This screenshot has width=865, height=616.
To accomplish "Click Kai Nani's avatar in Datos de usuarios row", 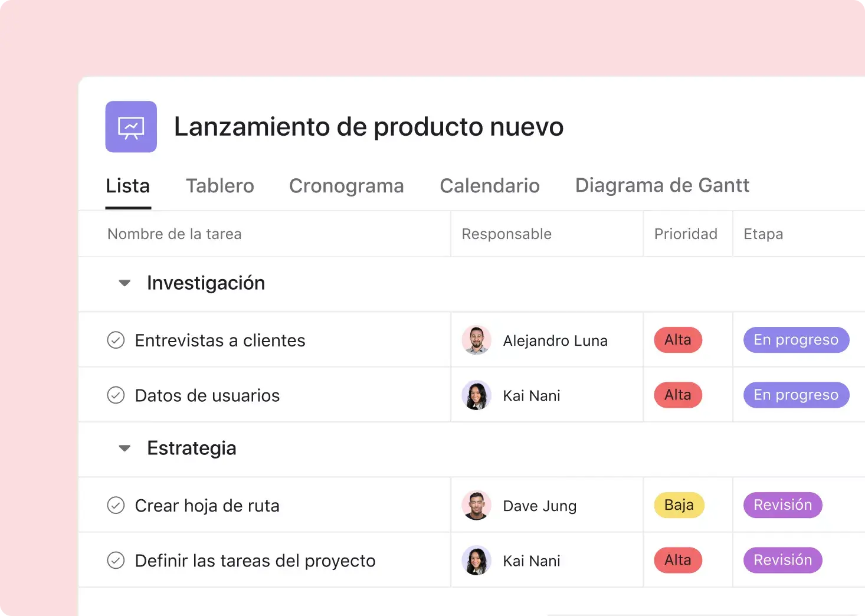I will click(x=476, y=395).
